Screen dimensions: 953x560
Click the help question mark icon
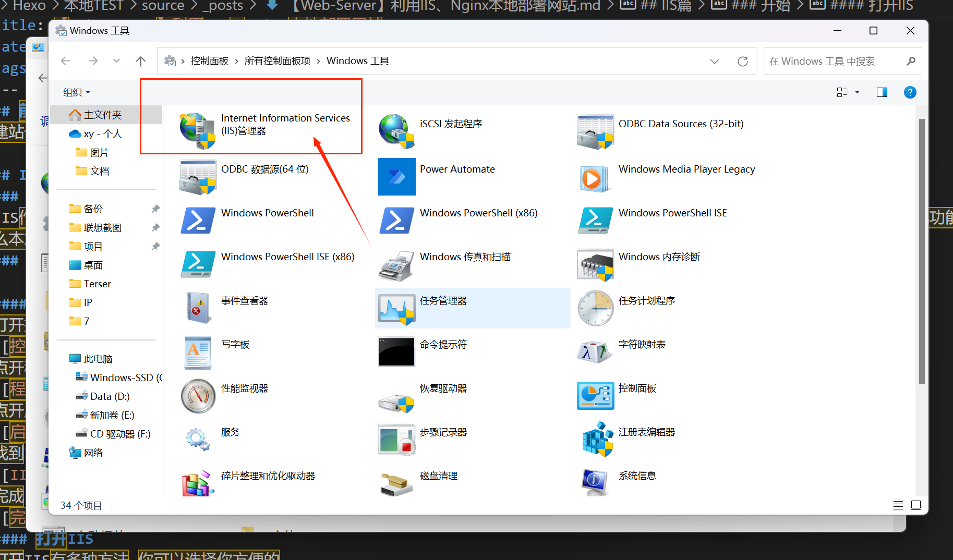[x=910, y=92]
